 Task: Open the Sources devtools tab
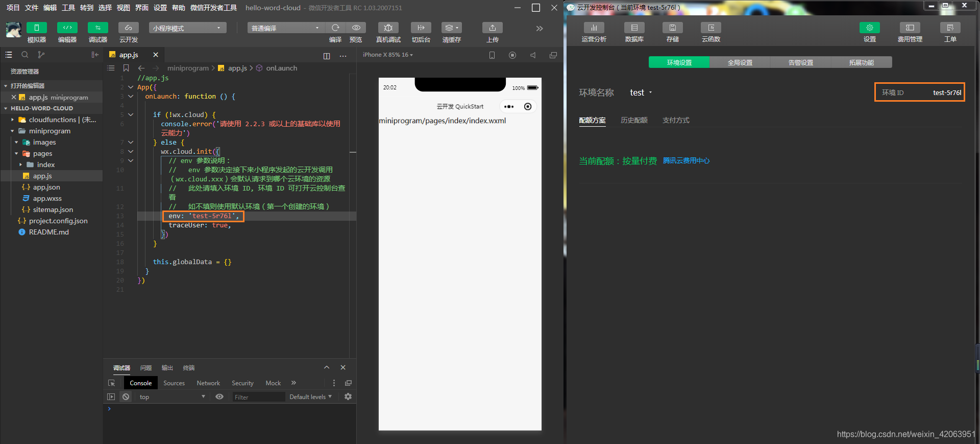[x=174, y=383]
